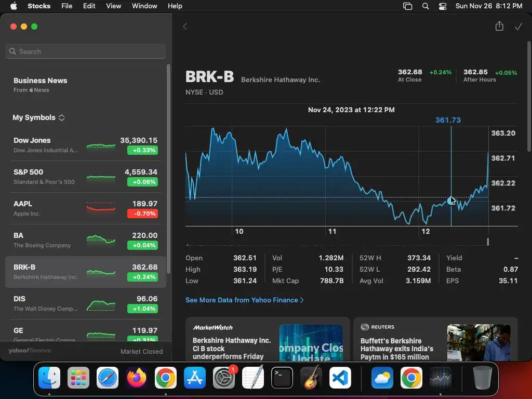Viewport: 532px width, 399px height.
Task: Toggle BRK-B +0.24% change badge
Action: 142,277
